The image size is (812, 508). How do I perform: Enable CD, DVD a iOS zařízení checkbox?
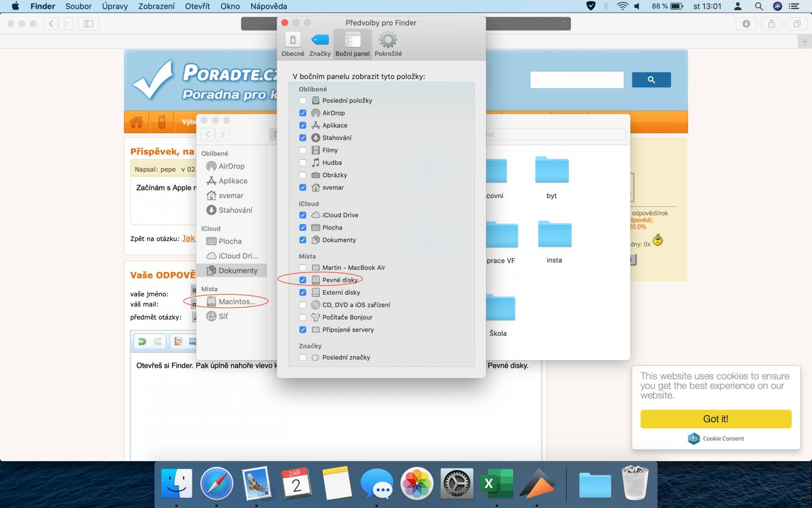(303, 305)
